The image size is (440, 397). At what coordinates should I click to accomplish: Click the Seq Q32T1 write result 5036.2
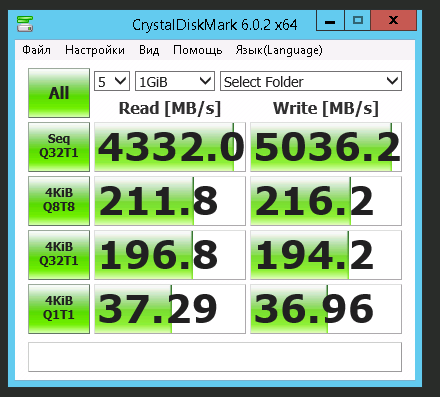(x=326, y=147)
